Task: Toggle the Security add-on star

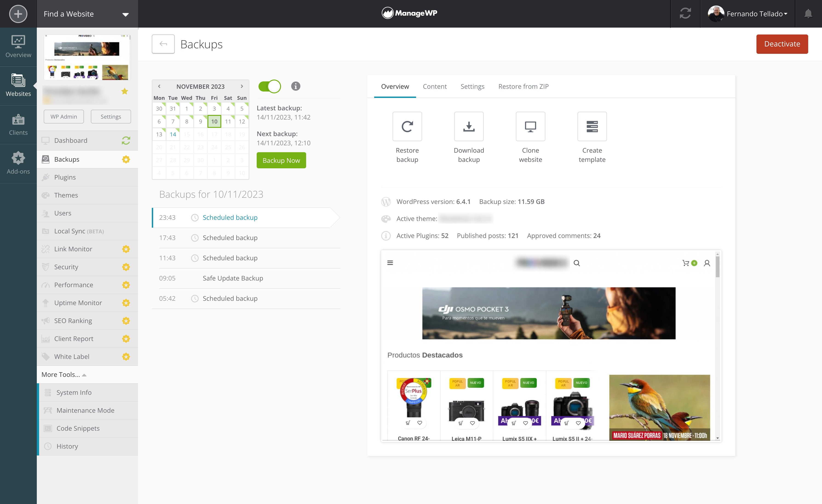Action: [126, 267]
